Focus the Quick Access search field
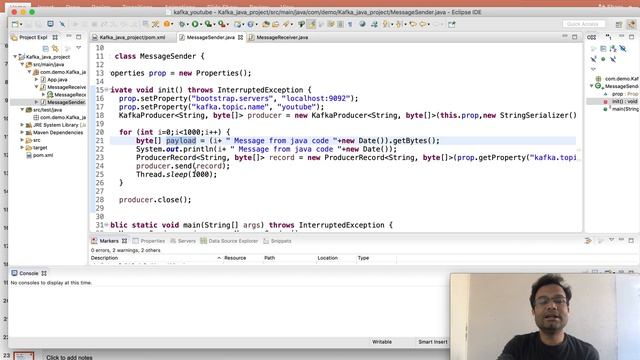Image resolution: width=640 pixels, height=360 pixels. coord(583,24)
